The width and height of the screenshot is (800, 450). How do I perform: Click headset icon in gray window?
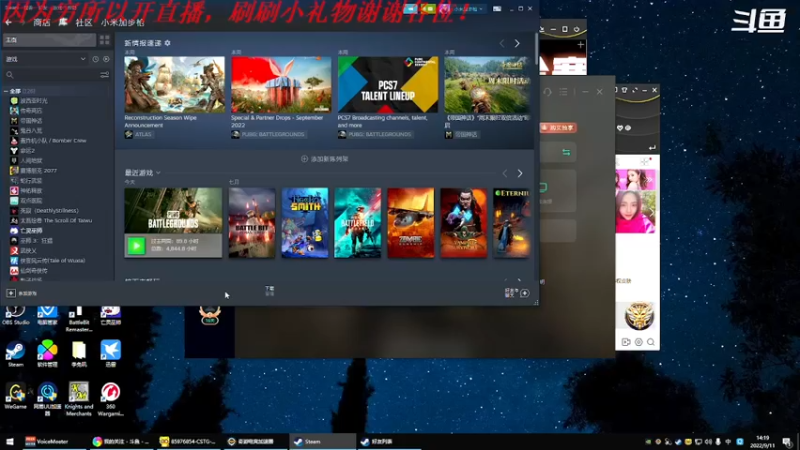547,92
